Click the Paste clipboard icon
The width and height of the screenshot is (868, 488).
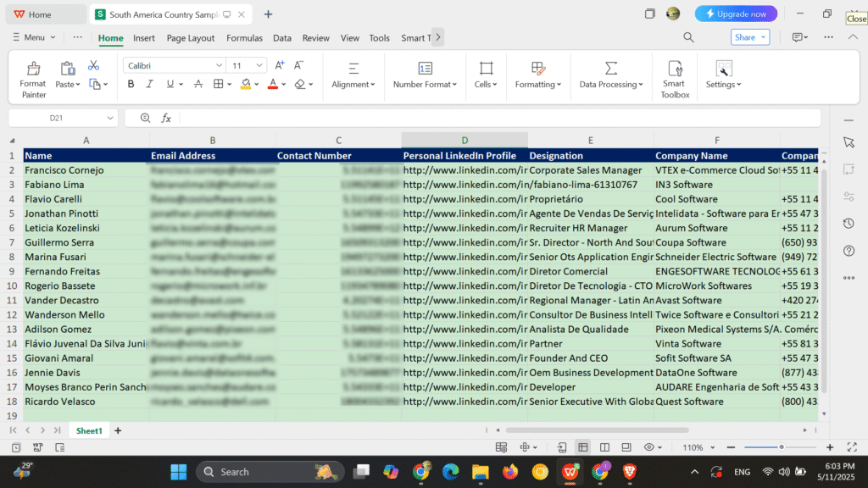coord(68,69)
